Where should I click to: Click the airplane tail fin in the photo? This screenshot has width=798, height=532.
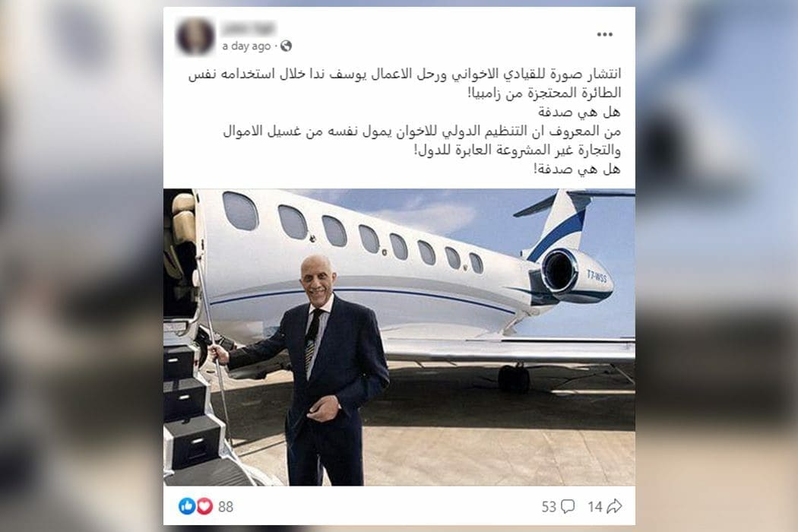pos(560,224)
